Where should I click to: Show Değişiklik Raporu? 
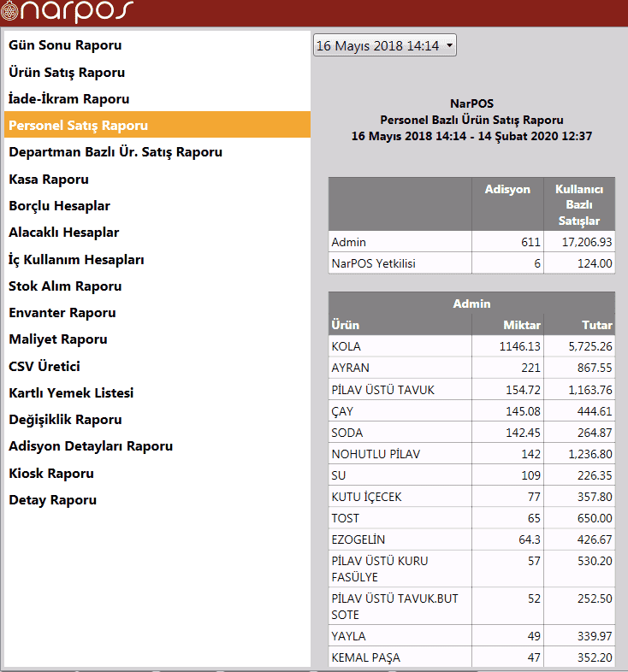[65, 420]
